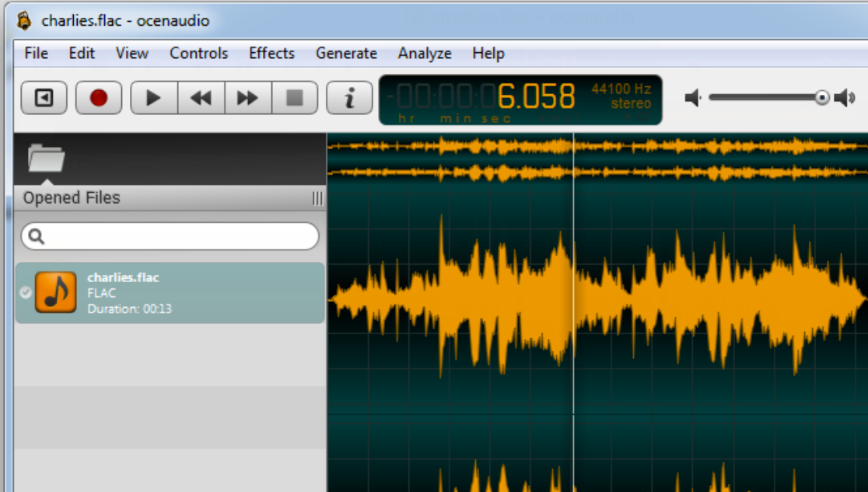Open file information with the i icon
The width and height of the screenshot is (868, 492).
coord(348,97)
